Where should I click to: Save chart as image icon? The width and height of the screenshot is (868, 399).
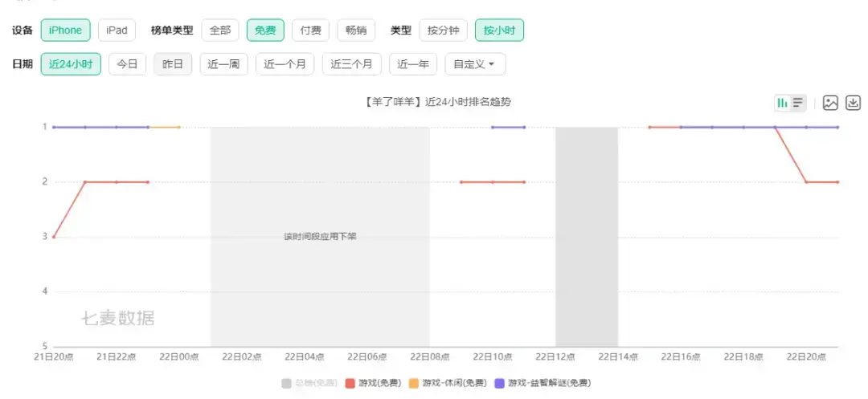click(830, 103)
